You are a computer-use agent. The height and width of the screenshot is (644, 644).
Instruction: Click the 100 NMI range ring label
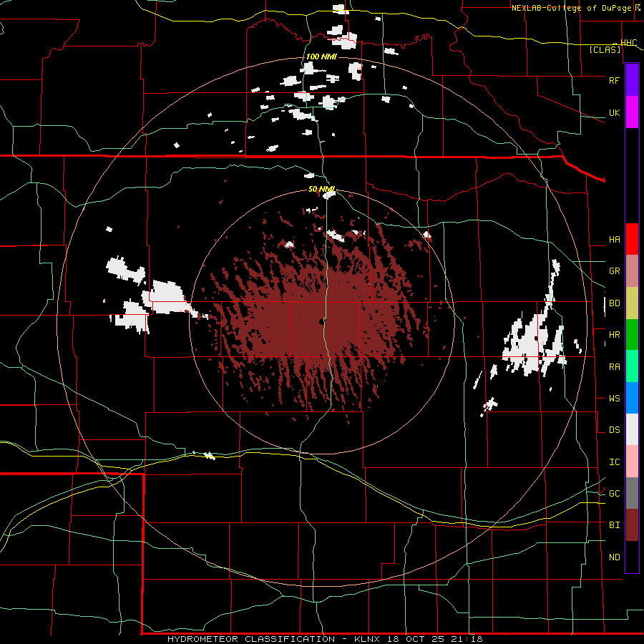pyautogui.click(x=321, y=57)
